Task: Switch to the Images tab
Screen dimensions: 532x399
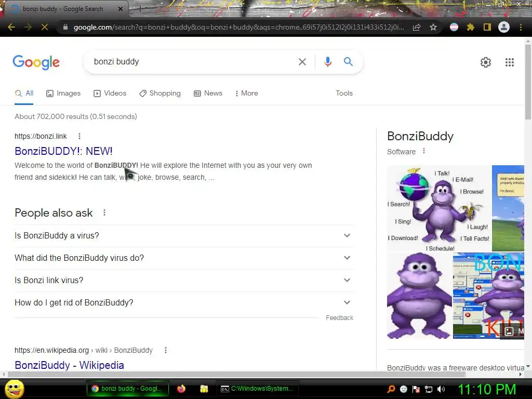Action: 63,94
